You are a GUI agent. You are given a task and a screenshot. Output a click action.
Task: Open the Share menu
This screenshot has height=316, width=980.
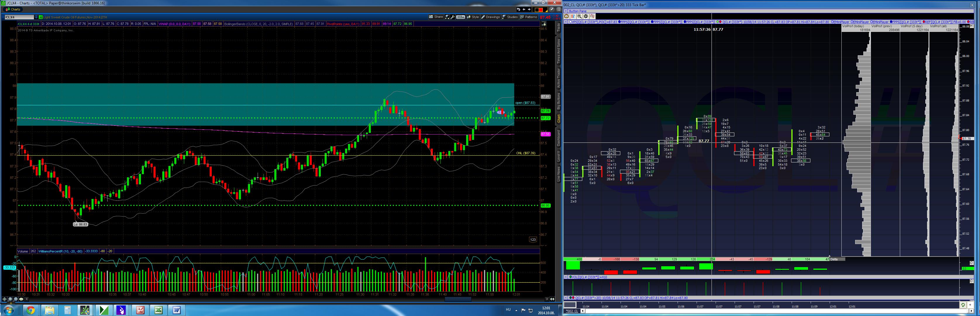click(x=436, y=17)
